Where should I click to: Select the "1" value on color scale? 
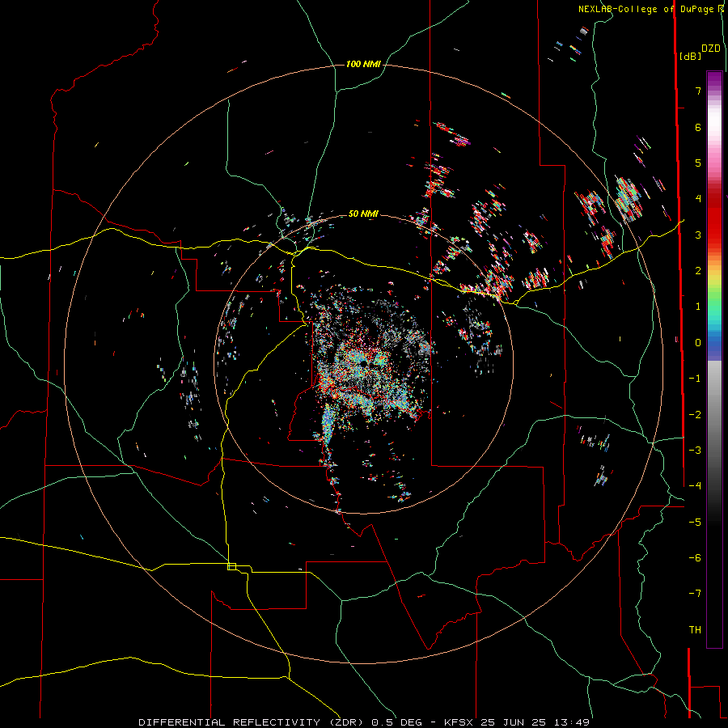tap(698, 307)
